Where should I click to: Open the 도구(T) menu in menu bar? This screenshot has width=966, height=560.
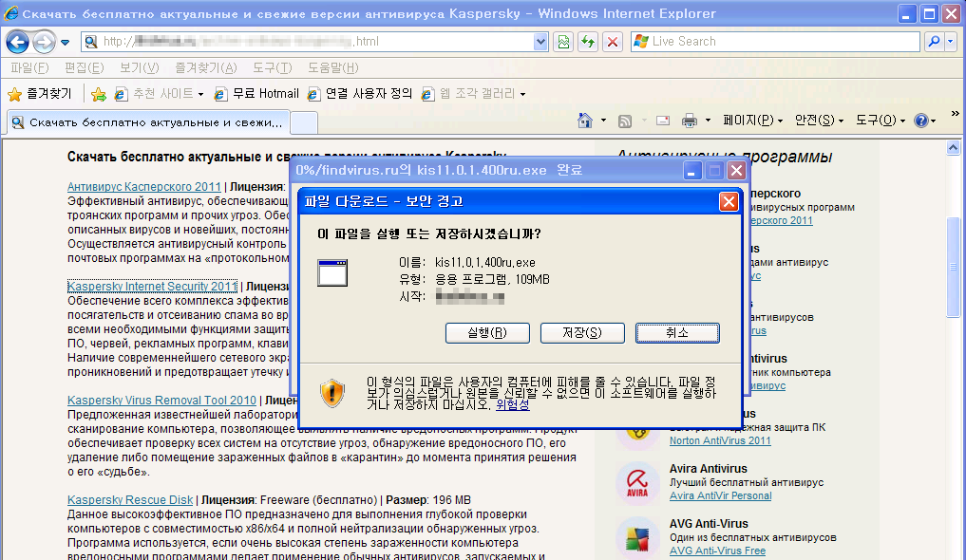[x=272, y=67]
